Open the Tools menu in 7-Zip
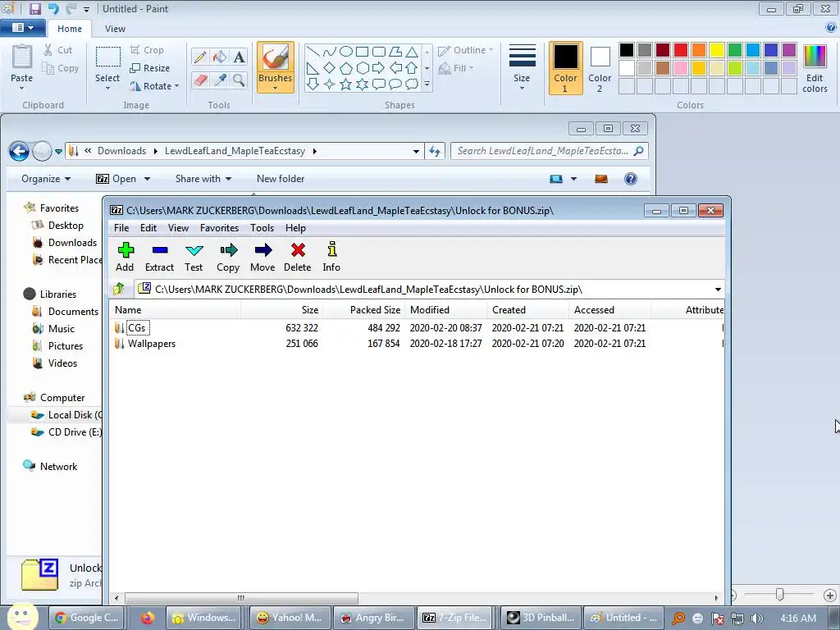 click(x=262, y=228)
